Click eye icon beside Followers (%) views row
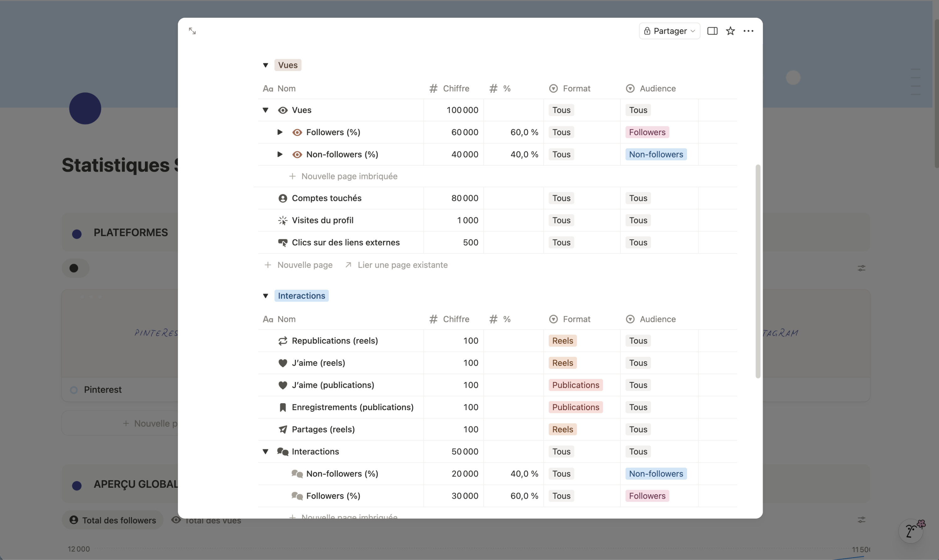Screen dimensions: 939x560 point(297,132)
